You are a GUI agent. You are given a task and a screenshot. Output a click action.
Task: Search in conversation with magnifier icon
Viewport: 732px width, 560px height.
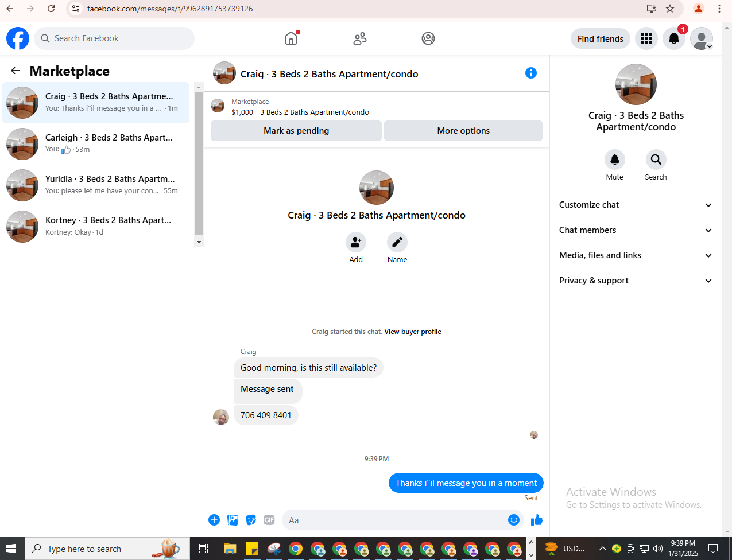coord(656,160)
